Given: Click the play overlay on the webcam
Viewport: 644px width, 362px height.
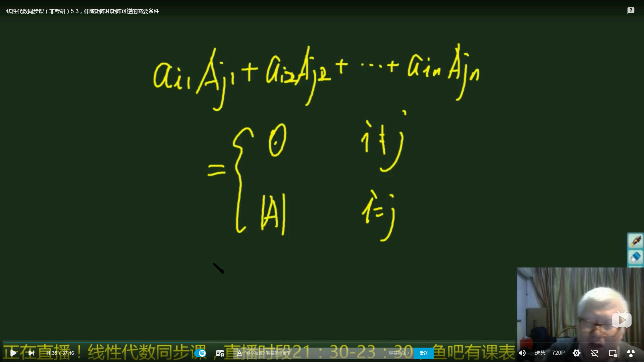Looking at the screenshot, I should point(622,320).
